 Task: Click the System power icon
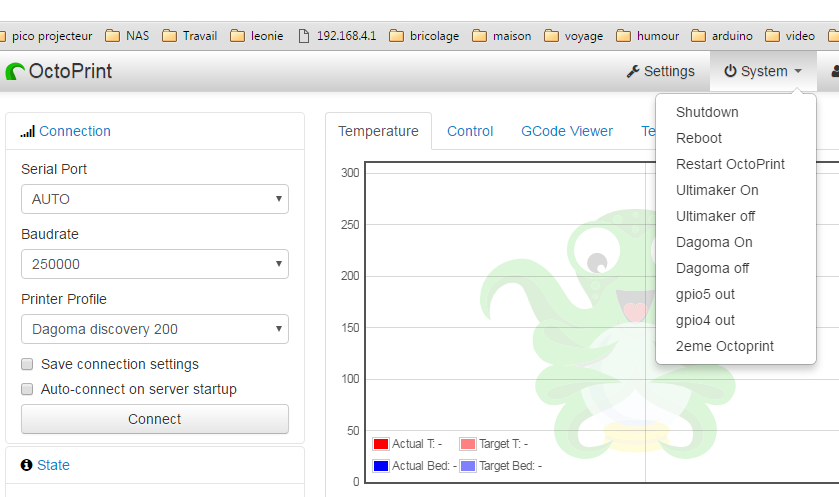pyautogui.click(x=730, y=71)
